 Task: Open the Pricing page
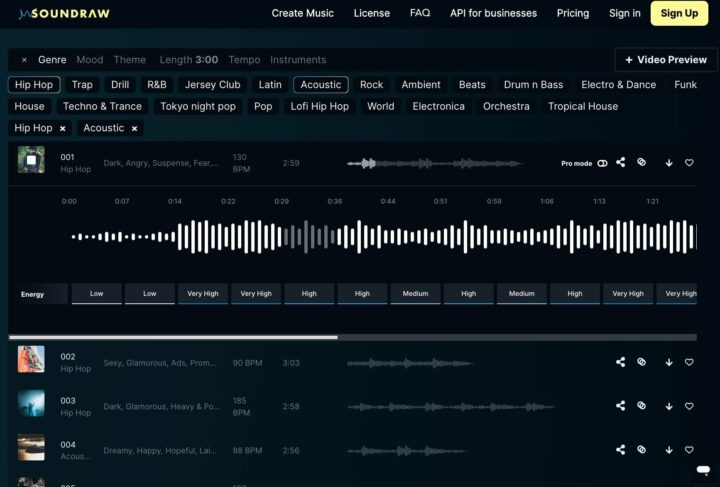[572, 13]
